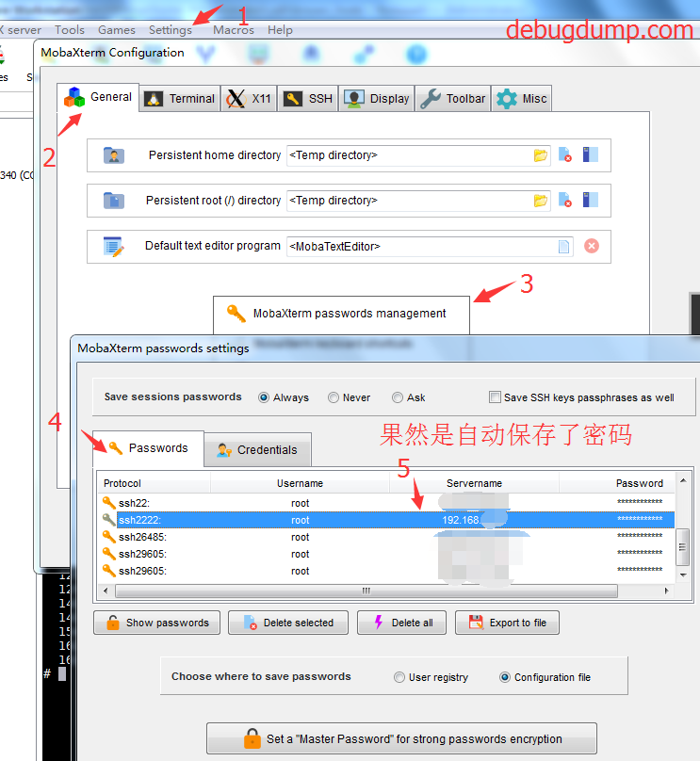700x761 pixels.
Task: Browse file for default text editor
Action: [563, 247]
